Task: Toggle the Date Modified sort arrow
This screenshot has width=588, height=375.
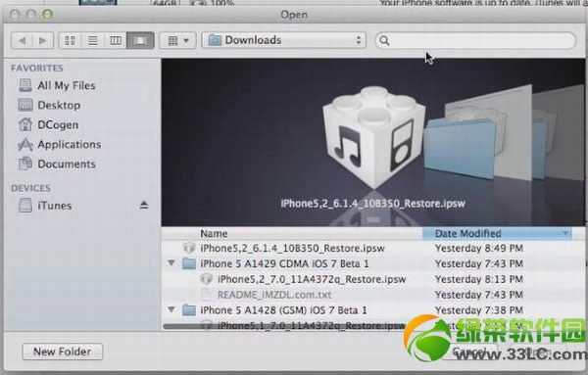Action: coord(565,233)
